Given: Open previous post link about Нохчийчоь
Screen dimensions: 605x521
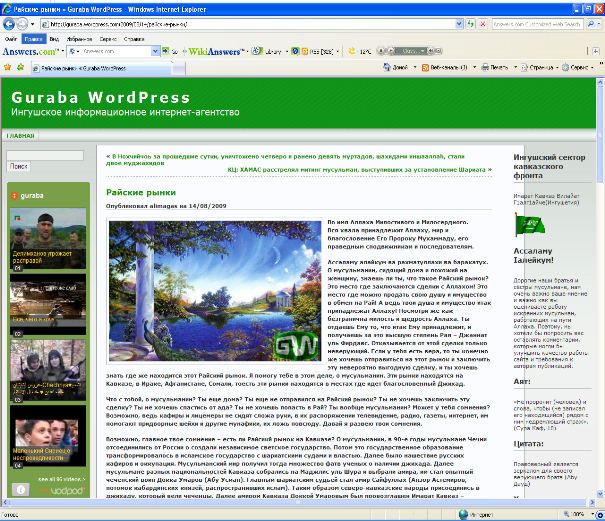Looking at the screenshot, I should [x=285, y=159].
